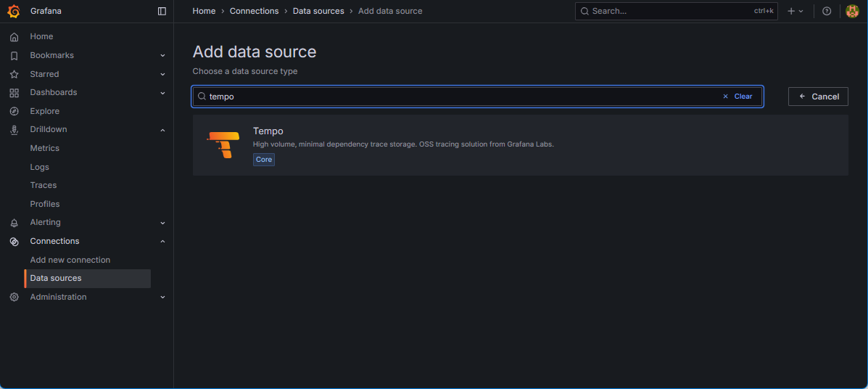Expand the Starred section chevron
Viewport: 868px width, 389px height.
tap(162, 74)
